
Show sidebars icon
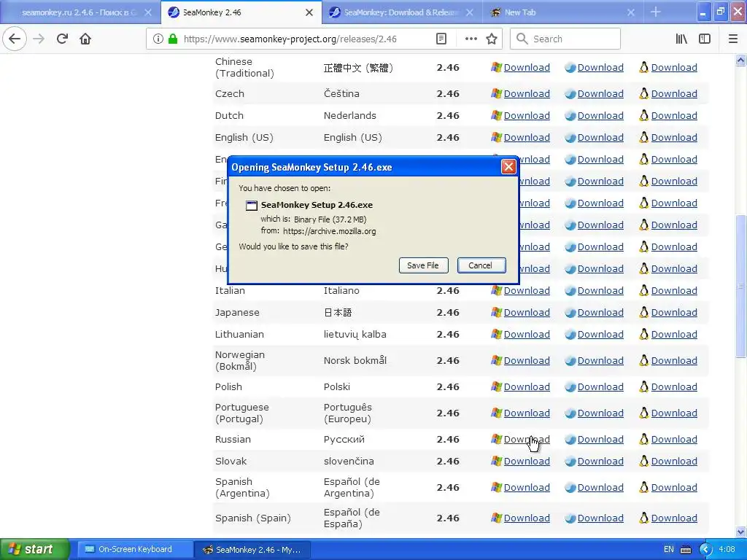click(x=705, y=39)
